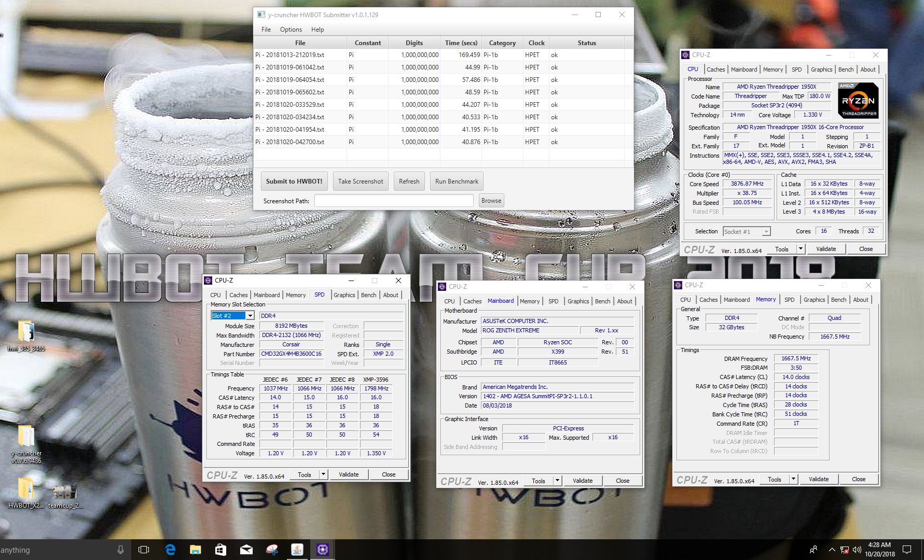Open the Socket #1 selection dropdown
Viewport: 924px width, 560px height.
(x=747, y=232)
